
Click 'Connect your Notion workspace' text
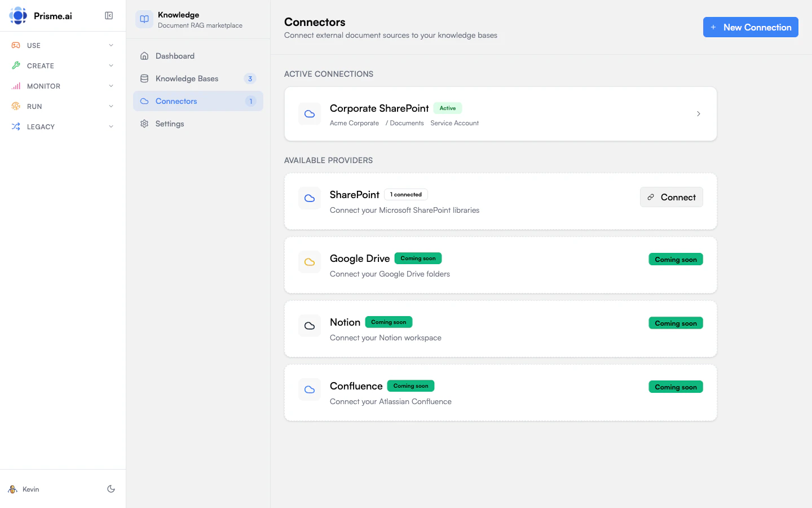(x=386, y=338)
